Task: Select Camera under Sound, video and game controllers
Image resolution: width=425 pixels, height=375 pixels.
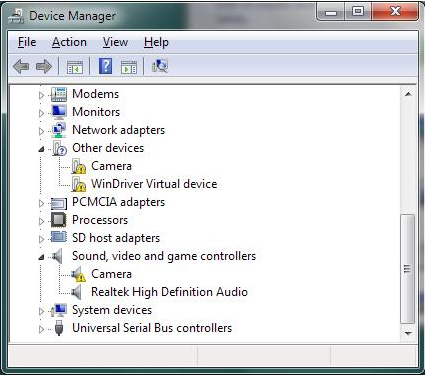Action: click(x=111, y=274)
